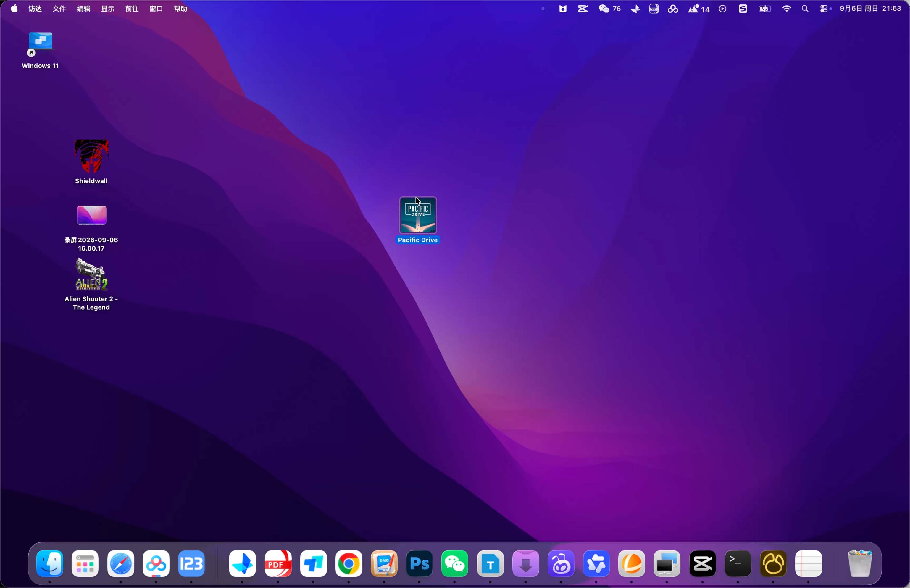910x588 pixels.
Task: Open the purple Downie downloader in Dock
Action: point(526,563)
